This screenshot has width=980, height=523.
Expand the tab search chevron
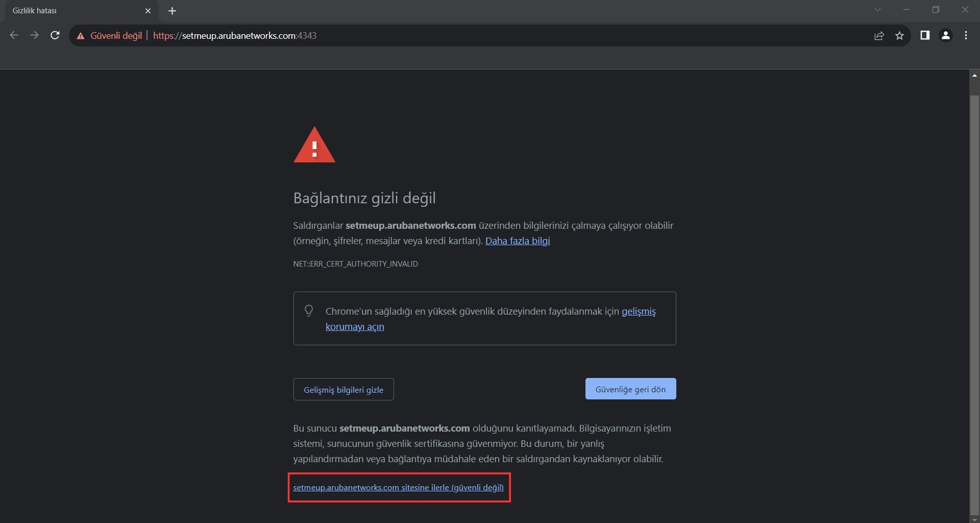[877, 10]
